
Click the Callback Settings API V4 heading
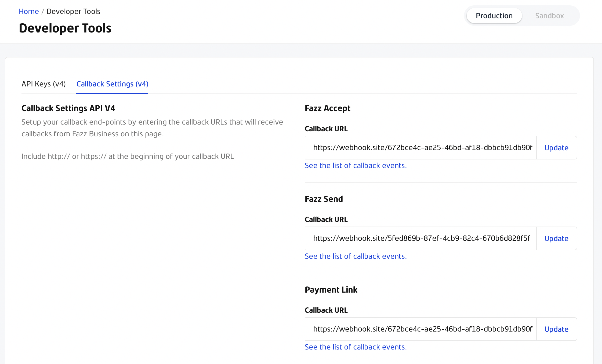68,108
